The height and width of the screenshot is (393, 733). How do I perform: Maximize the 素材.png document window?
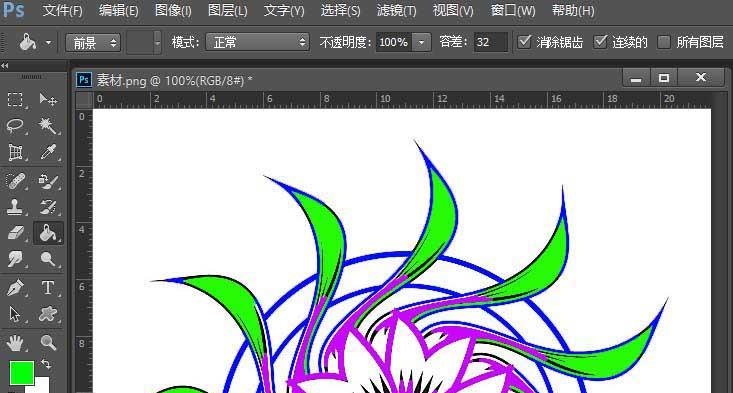click(x=664, y=78)
